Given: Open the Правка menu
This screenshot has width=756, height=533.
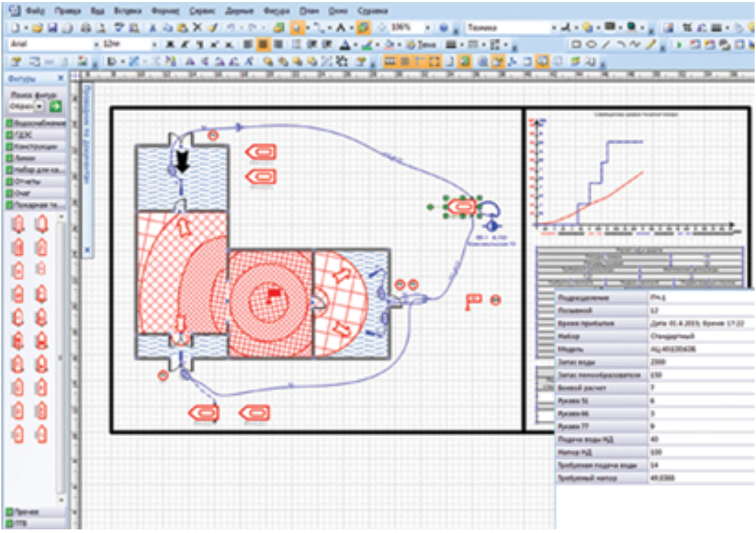Looking at the screenshot, I should [67, 10].
